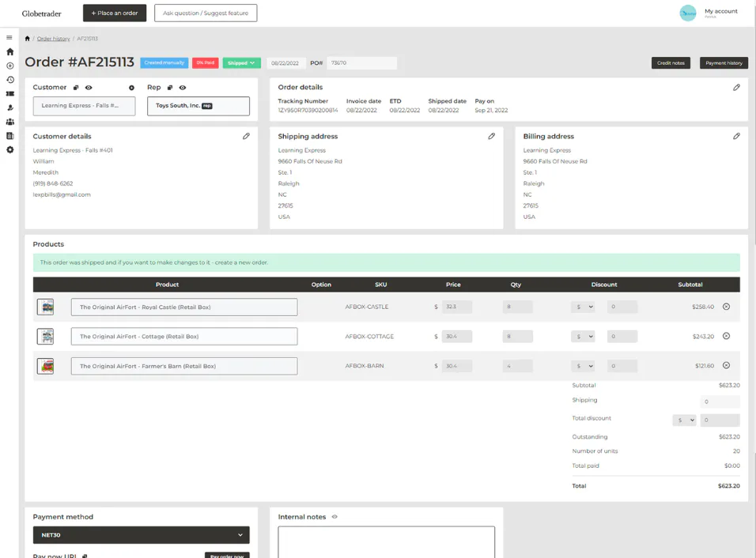The image size is (756, 558).
Task: Click Royal Castle price field
Action: point(456,307)
